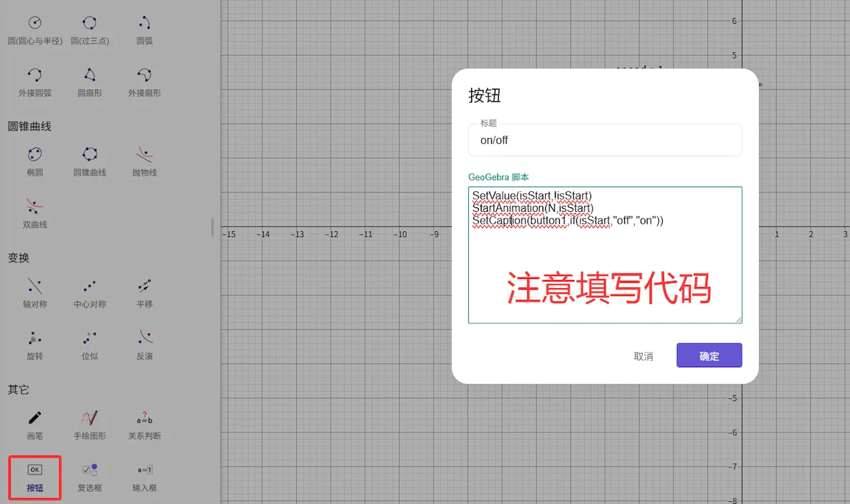The width and height of the screenshot is (850, 504).
Task: Pick the 外接圆弧 tool
Action: point(35,82)
